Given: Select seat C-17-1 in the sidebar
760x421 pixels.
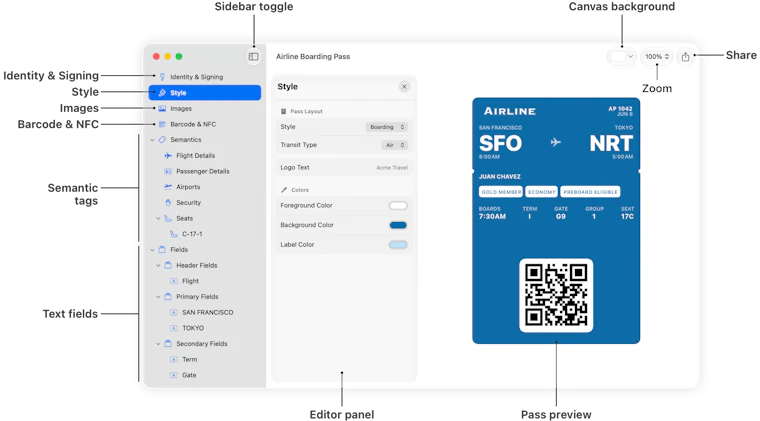Looking at the screenshot, I should 205,234.
